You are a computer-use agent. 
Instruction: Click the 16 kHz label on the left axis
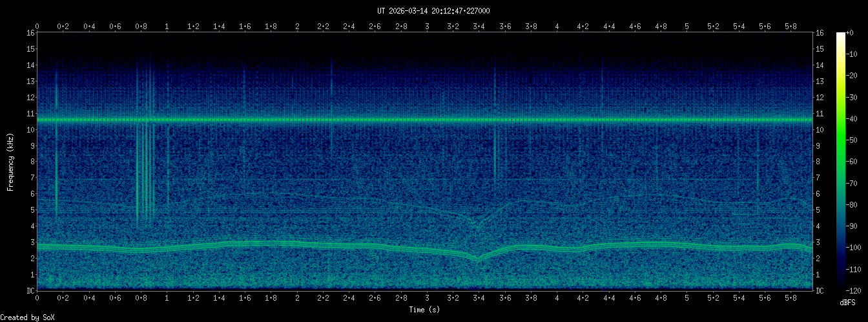(x=30, y=33)
